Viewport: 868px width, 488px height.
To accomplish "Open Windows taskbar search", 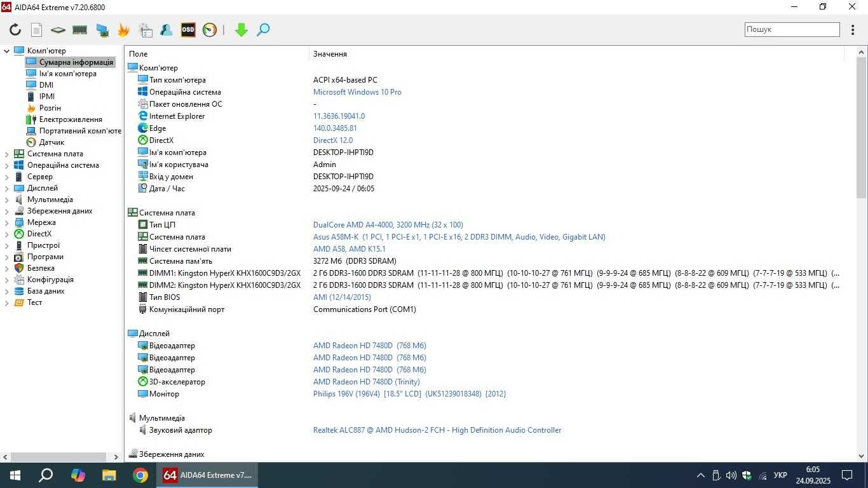I will coord(46,475).
